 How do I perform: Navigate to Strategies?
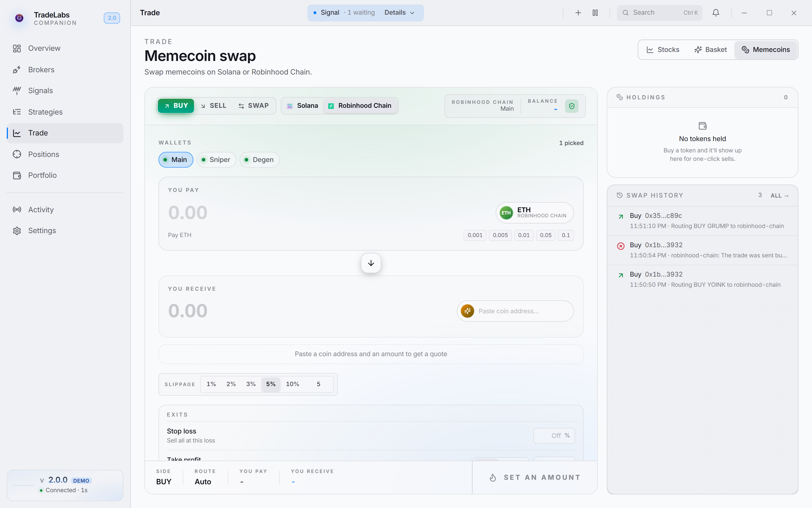tap(65, 112)
